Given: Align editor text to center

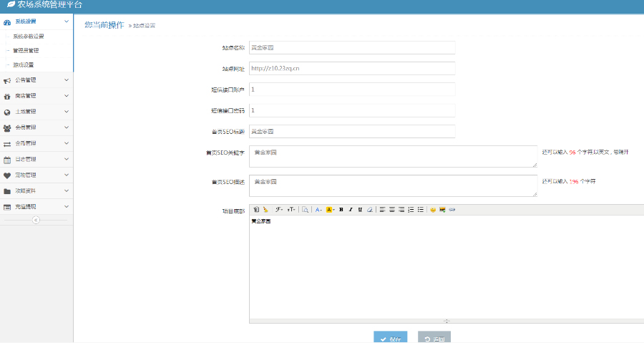Looking at the screenshot, I should click(x=392, y=210).
